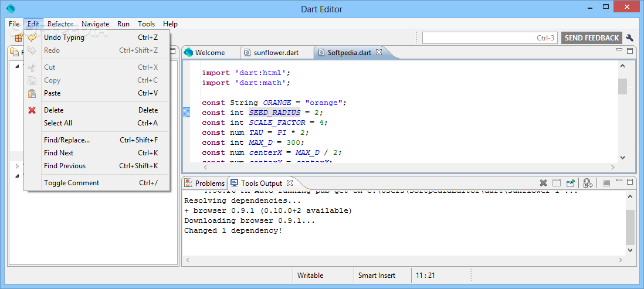This screenshot has height=289, width=644.
Task: Click editor vertical scrollbar up arrow
Action: [622, 66]
